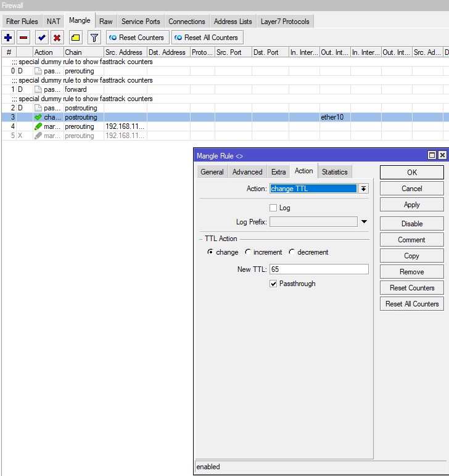Viewport: 449px width, 476px height.
Task: Select the increment TTL radio button
Action: [x=248, y=252]
